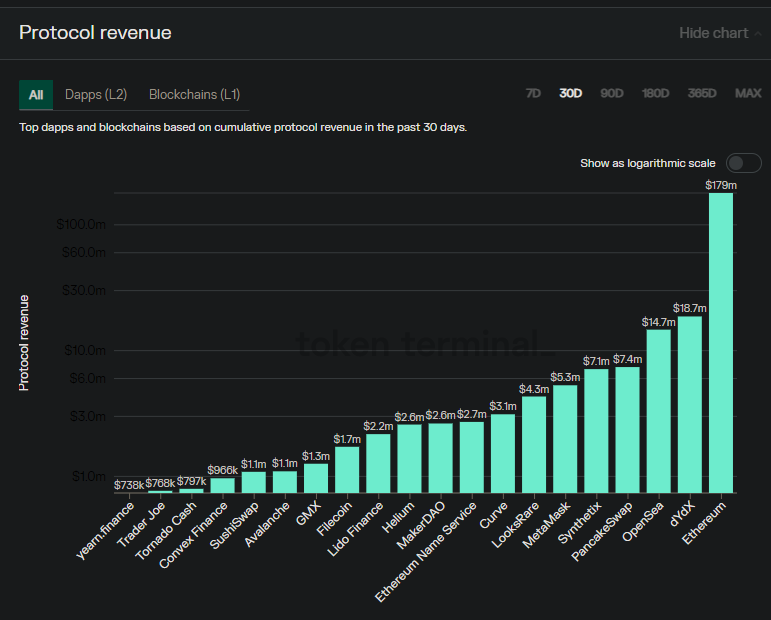Click the MetaMask bar
Screen dimensions: 771x620
coord(565,439)
